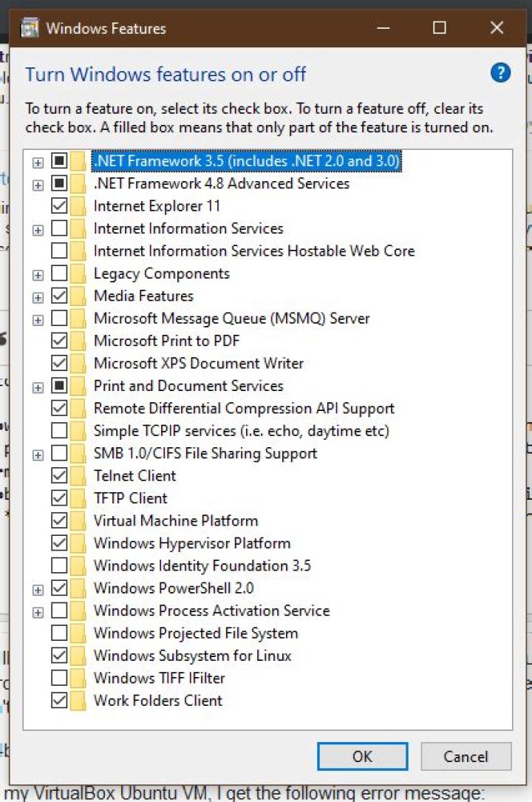Expand the Media Features node
The image size is (532, 802).
pos(38,298)
